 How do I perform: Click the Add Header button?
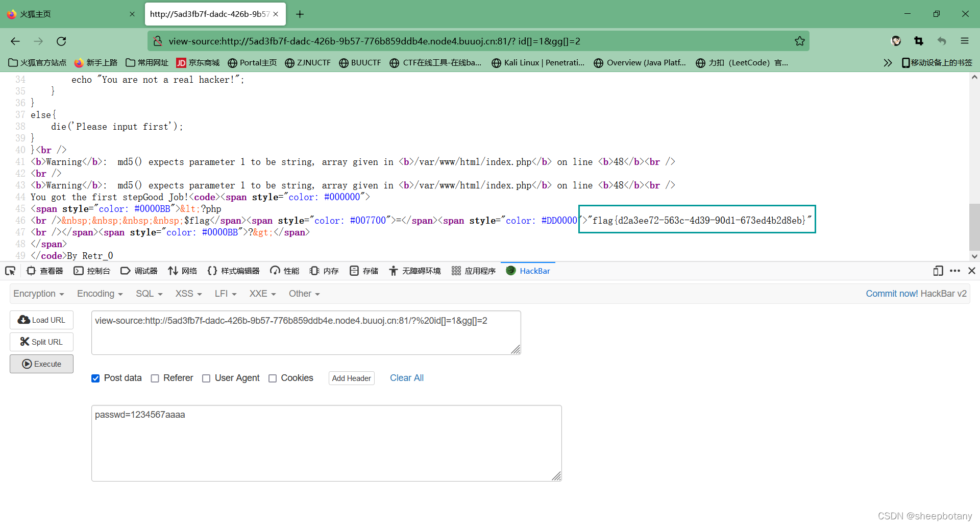click(x=352, y=378)
